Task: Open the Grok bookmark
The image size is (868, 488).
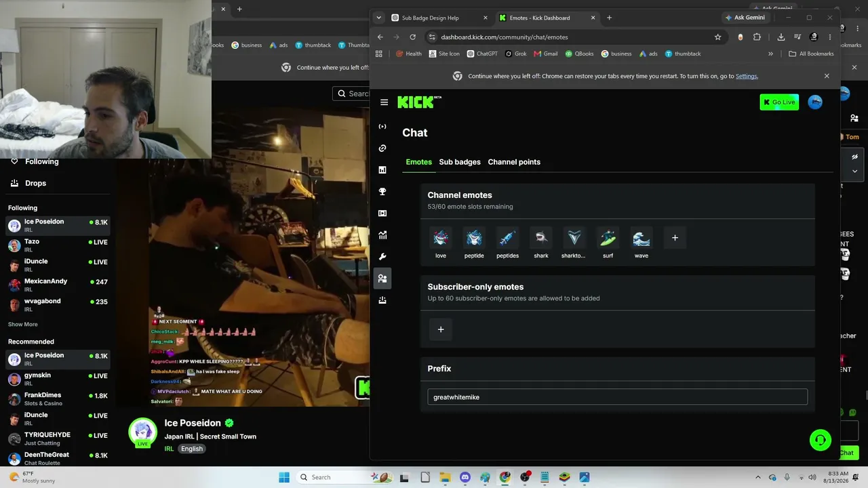Action: pyautogui.click(x=516, y=54)
